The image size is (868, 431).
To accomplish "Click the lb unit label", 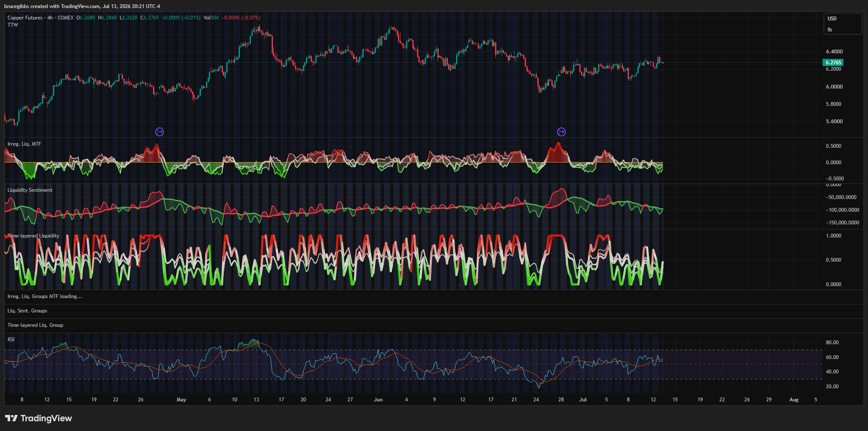I will 830,30.
